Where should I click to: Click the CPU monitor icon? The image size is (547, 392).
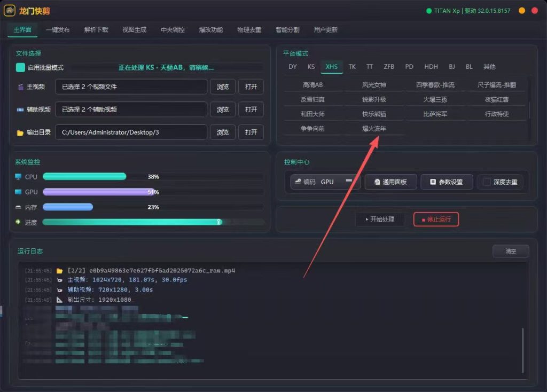(18, 177)
